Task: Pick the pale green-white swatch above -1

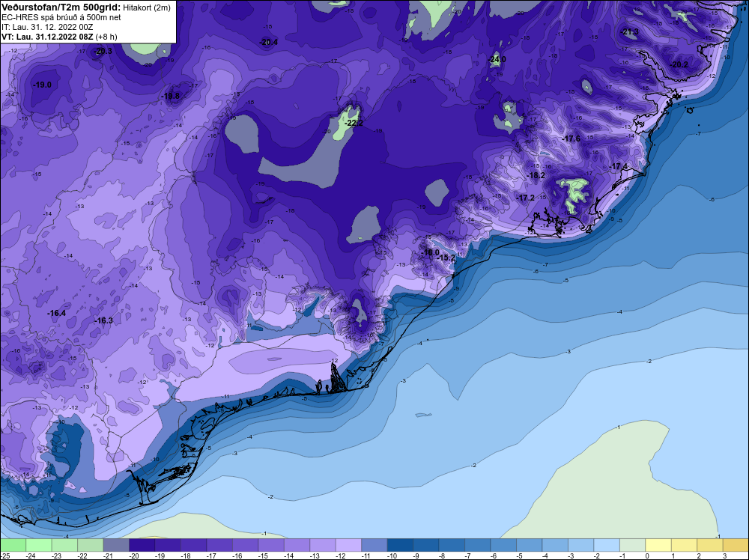Action: (632, 545)
